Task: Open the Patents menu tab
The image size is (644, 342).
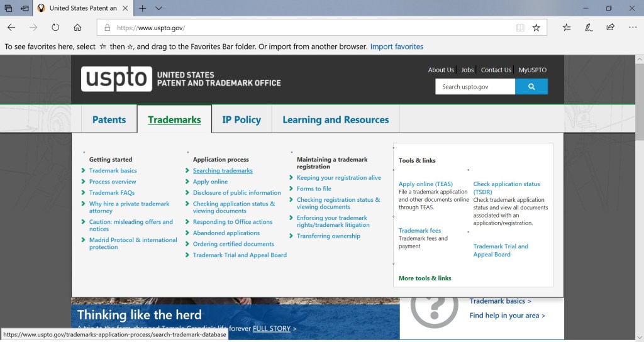Action: click(109, 119)
